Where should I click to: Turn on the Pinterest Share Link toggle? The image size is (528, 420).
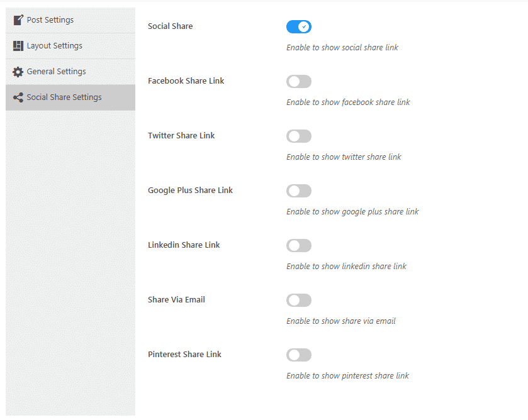(299, 355)
